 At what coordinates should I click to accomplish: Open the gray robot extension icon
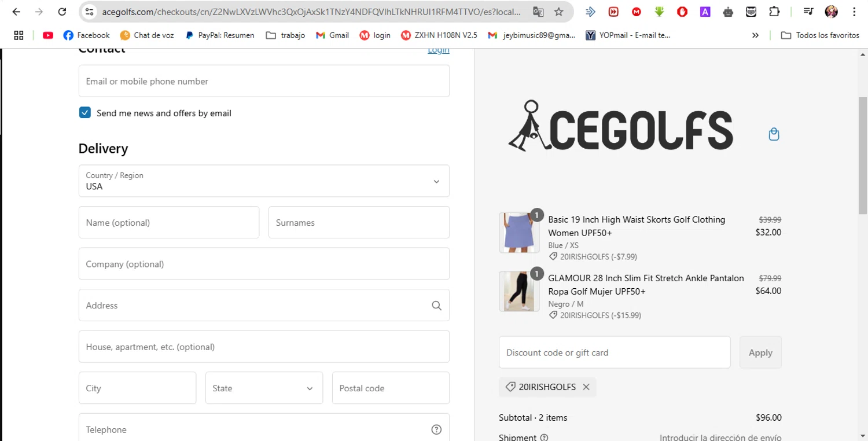coord(728,12)
